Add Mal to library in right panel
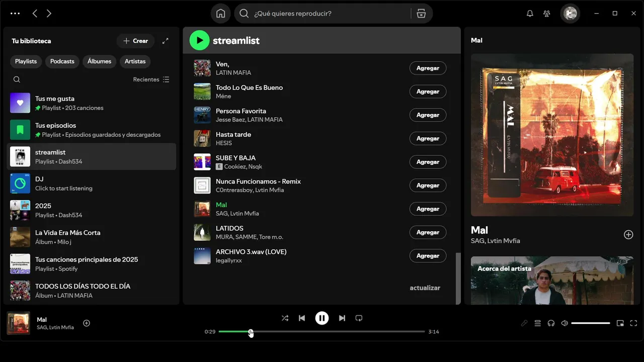 tap(628, 235)
